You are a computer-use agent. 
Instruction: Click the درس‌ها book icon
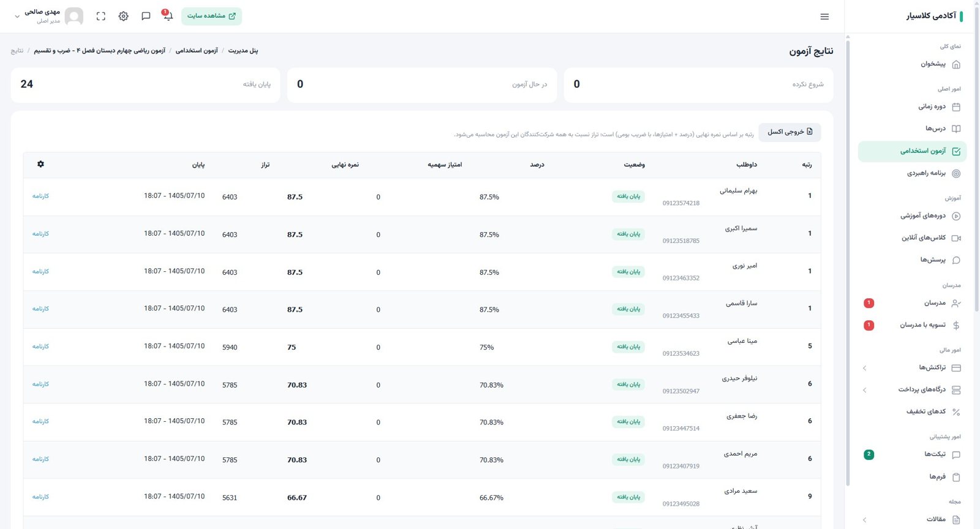click(x=956, y=129)
